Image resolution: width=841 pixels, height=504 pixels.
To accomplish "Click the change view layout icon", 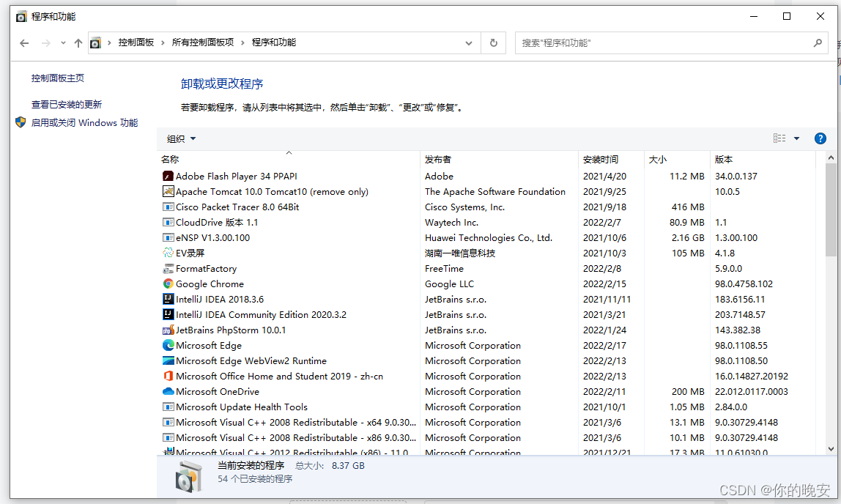I will [779, 138].
